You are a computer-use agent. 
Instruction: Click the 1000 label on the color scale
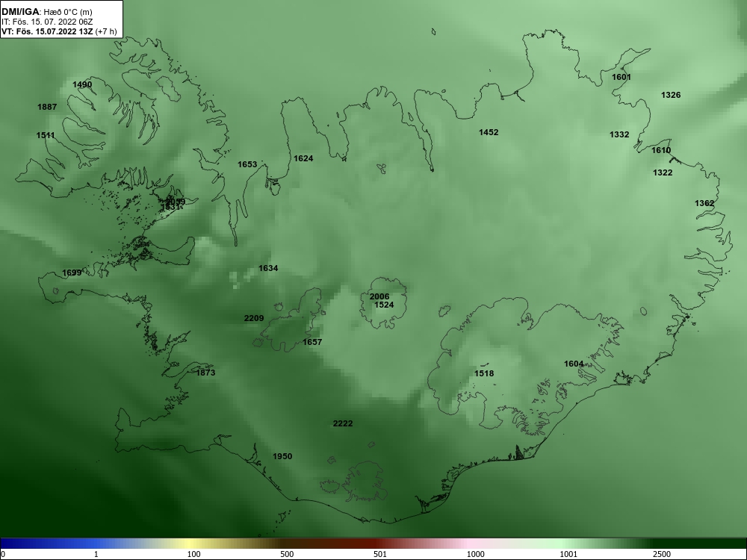click(x=475, y=554)
